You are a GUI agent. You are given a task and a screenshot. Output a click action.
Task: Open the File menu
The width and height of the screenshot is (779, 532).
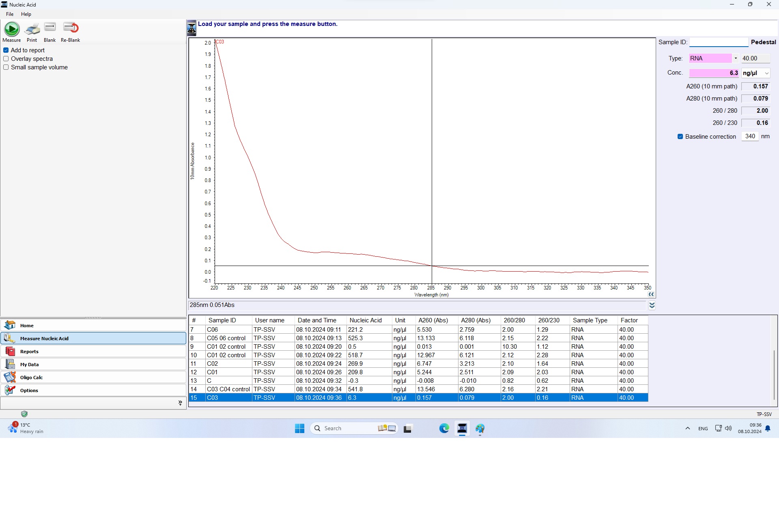10,14
